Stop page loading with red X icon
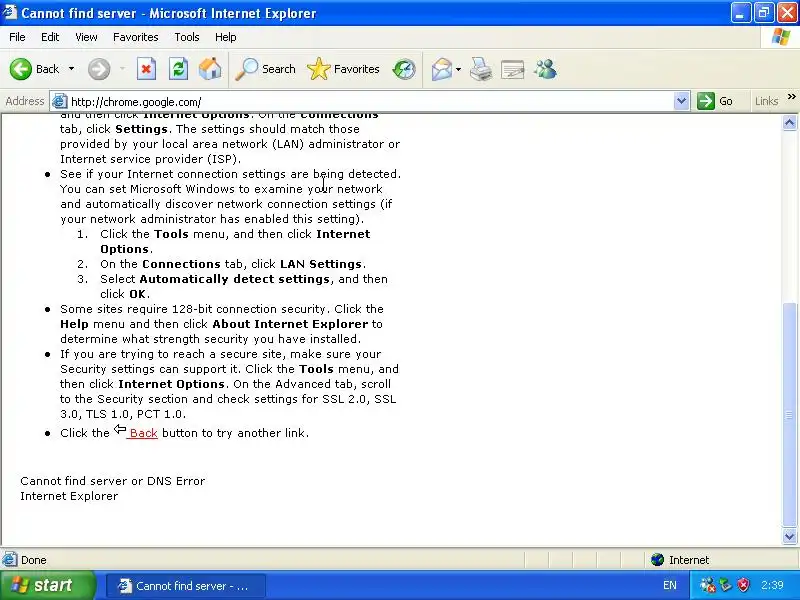The height and width of the screenshot is (600, 800). (146, 69)
